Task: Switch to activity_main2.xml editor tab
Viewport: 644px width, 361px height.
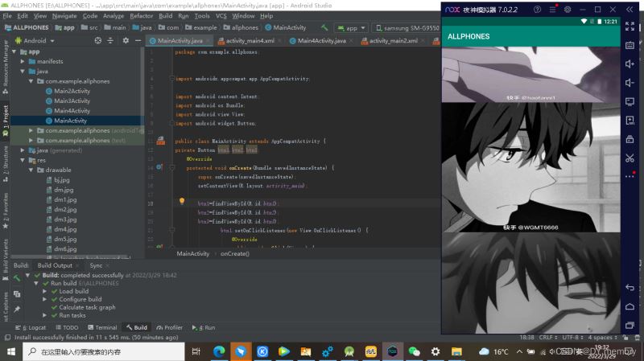Action: [393, 41]
